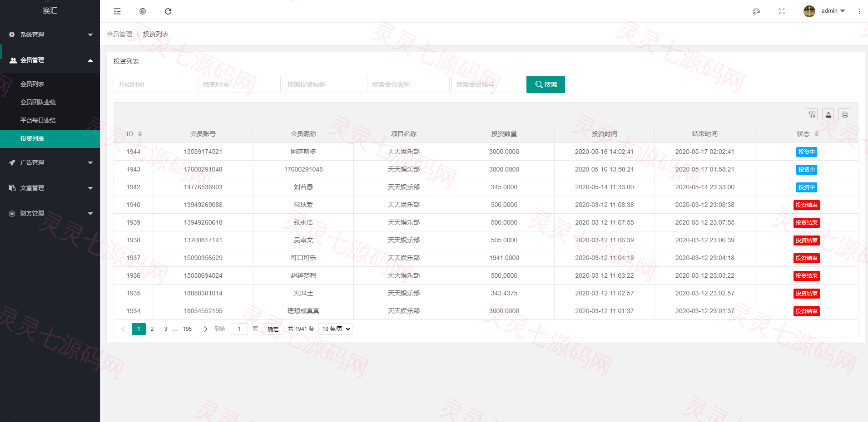This screenshot has width=868, height=422.
Task: Go to page 195 in pagination
Action: click(187, 329)
